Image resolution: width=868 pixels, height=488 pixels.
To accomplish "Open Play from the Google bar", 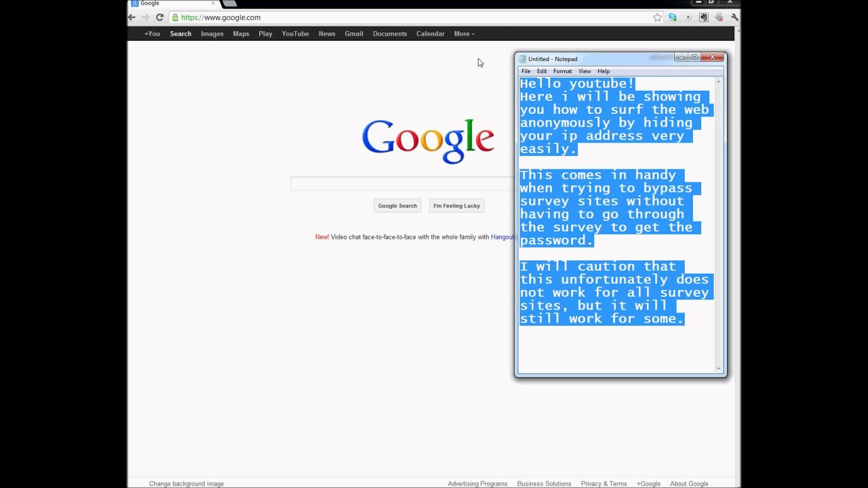I will pos(265,34).
